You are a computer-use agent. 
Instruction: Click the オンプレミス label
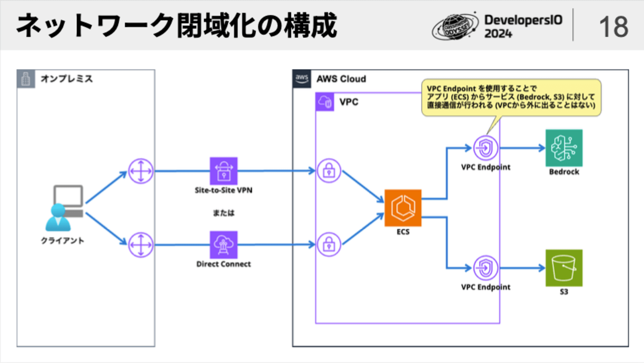pos(67,79)
